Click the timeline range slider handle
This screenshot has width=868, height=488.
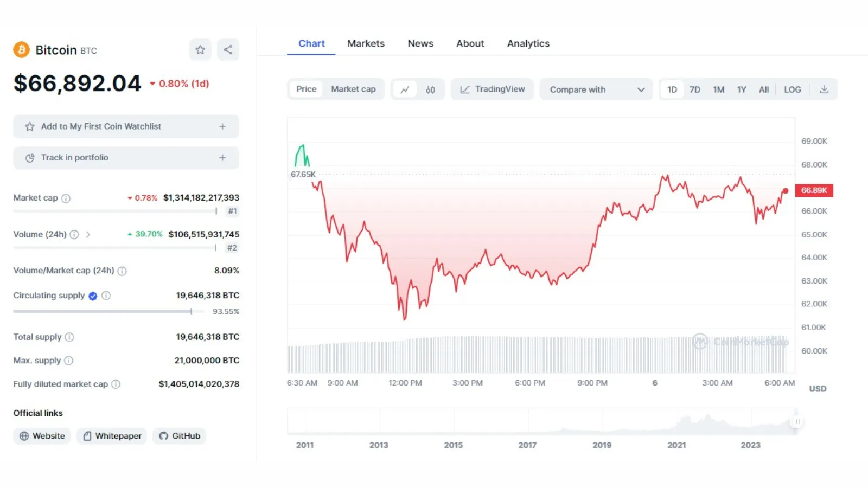click(x=797, y=421)
